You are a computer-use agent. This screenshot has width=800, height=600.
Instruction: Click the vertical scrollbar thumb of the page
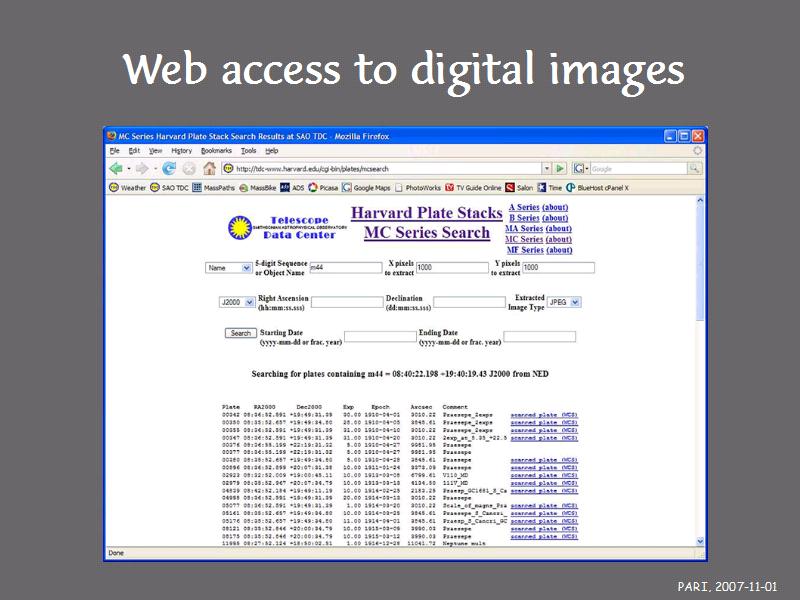click(700, 263)
